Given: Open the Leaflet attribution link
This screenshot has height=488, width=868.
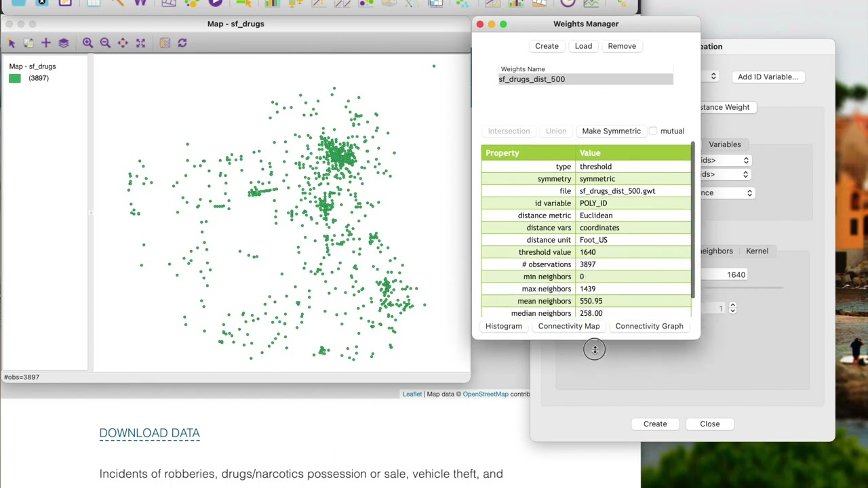Looking at the screenshot, I should (412, 394).
